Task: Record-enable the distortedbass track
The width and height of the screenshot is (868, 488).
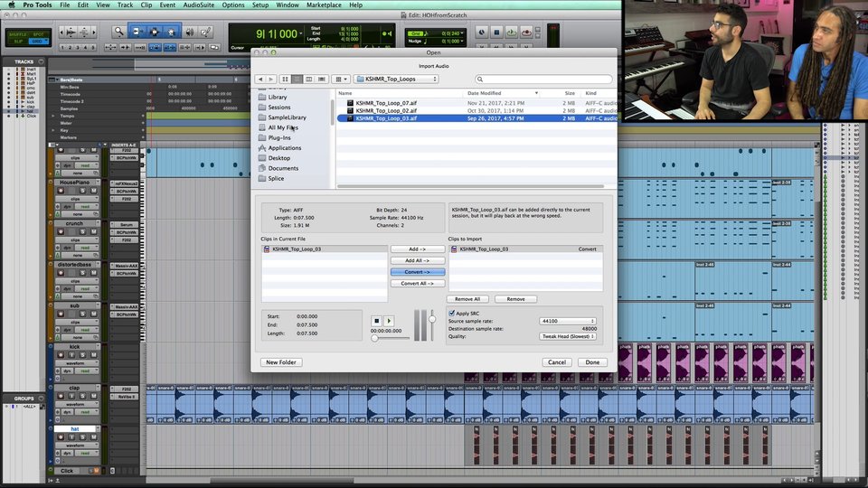Action: pyautogui.click(x=61, y=273)
